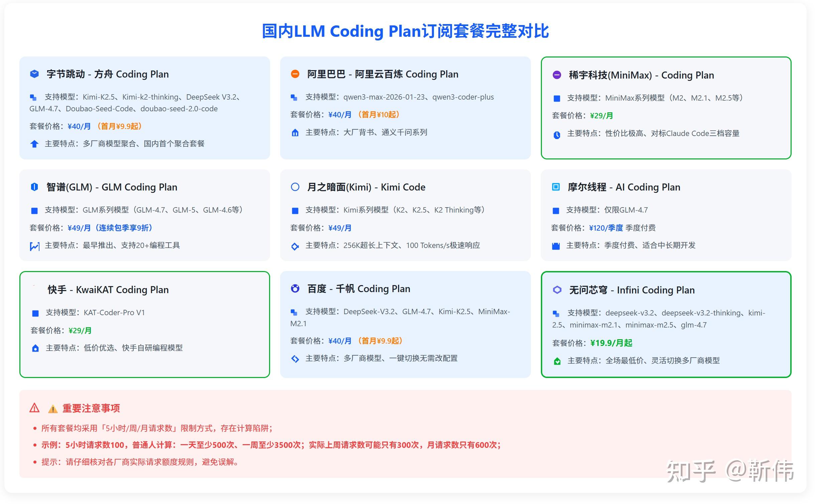Click the ¥19.9/月起 price text
Image resolution: width=815 pixels, height=504 pixels.
[611, 343]
